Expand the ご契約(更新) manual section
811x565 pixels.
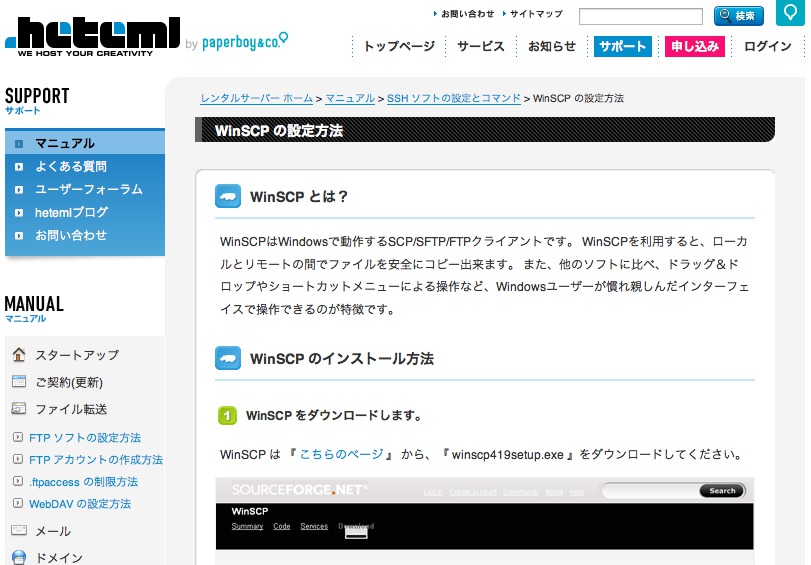click(69, 382)
